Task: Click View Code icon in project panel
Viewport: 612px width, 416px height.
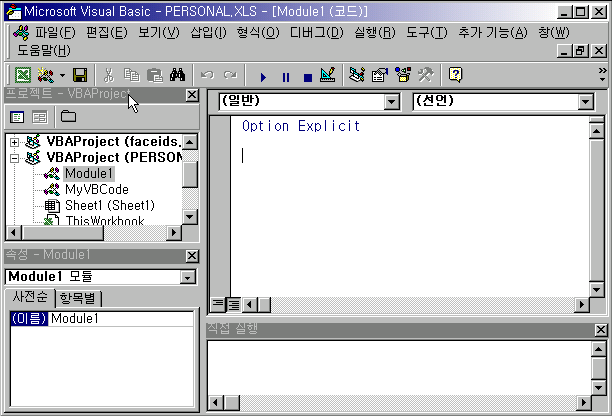Action: [x=17, y=117]
